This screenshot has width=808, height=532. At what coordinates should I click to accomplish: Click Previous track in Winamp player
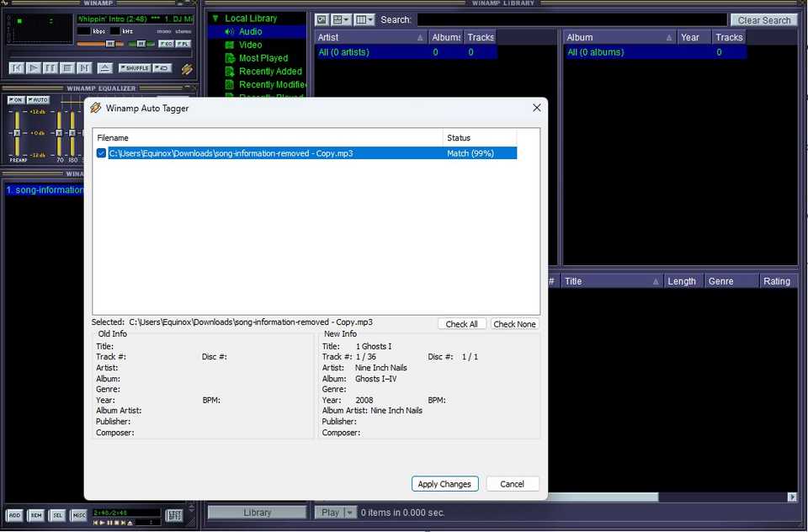17,68
